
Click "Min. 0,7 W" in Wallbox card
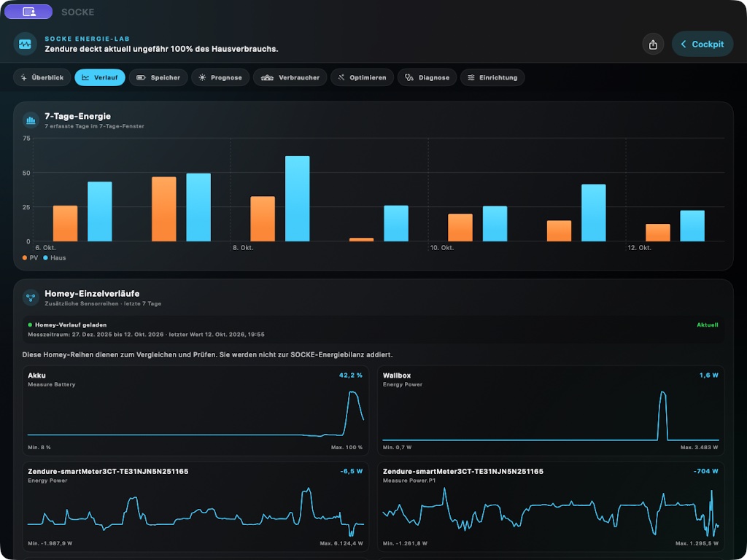(x=398, y=448)
